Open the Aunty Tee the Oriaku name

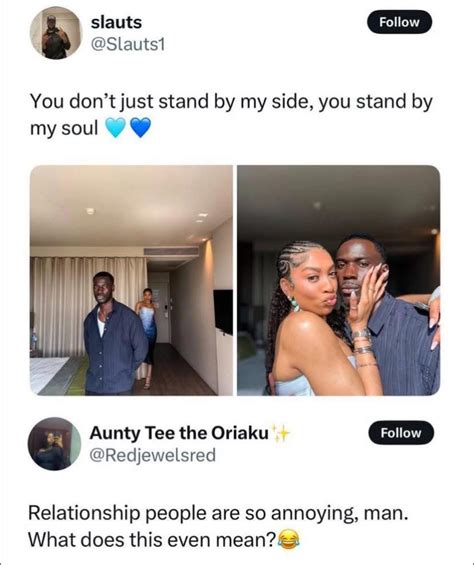(x=179, y=433)
